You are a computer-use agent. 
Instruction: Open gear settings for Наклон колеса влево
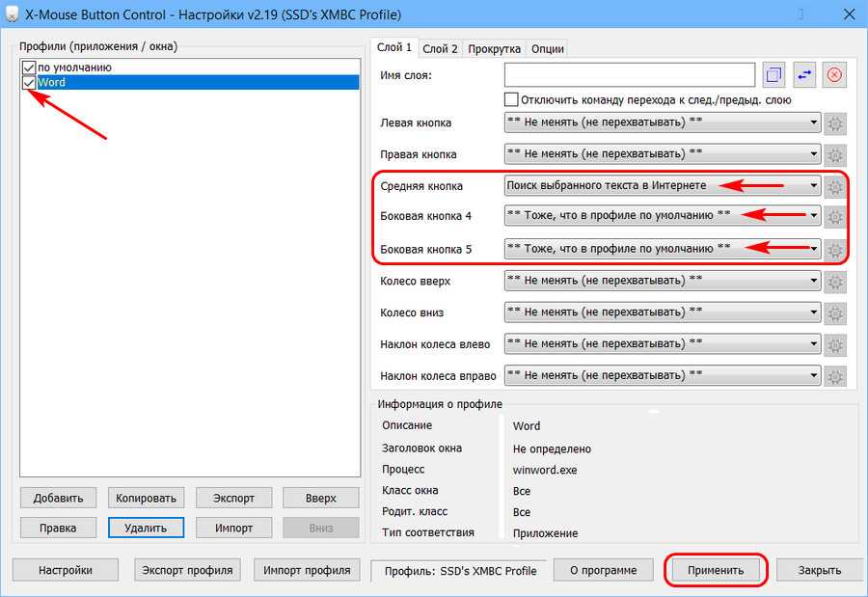(835, 345)
